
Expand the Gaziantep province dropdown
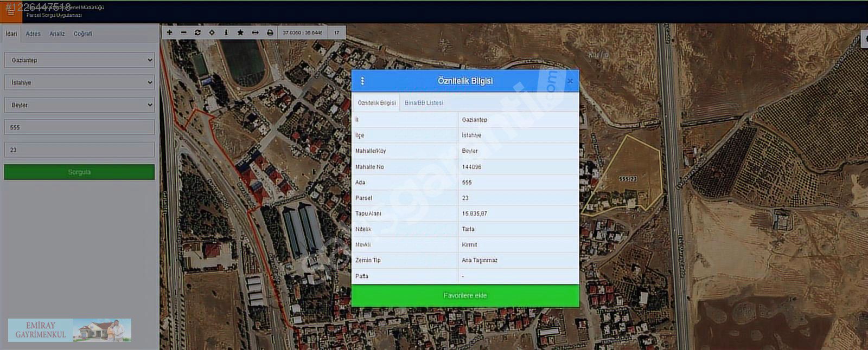[79, 60]
